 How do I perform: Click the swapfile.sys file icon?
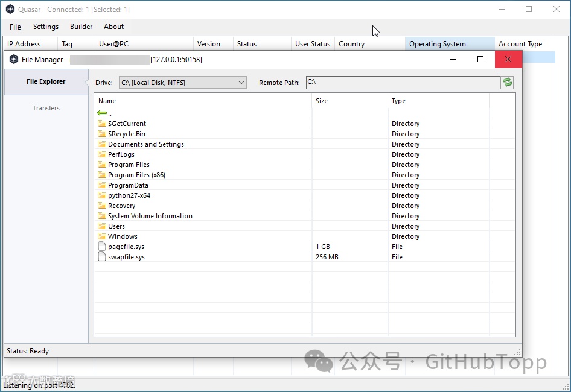coord(102,256)
